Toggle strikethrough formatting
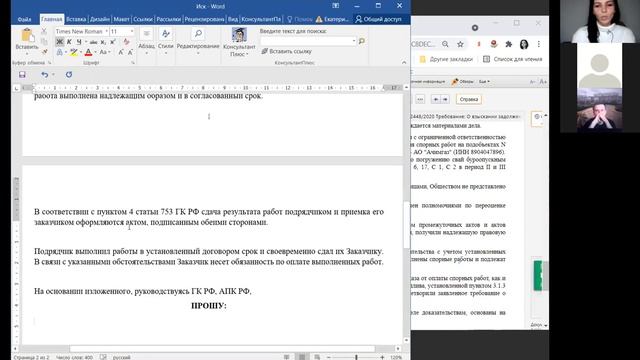This screenshot has width=640, height=360. pyautogui.click(x=93, y=42)
